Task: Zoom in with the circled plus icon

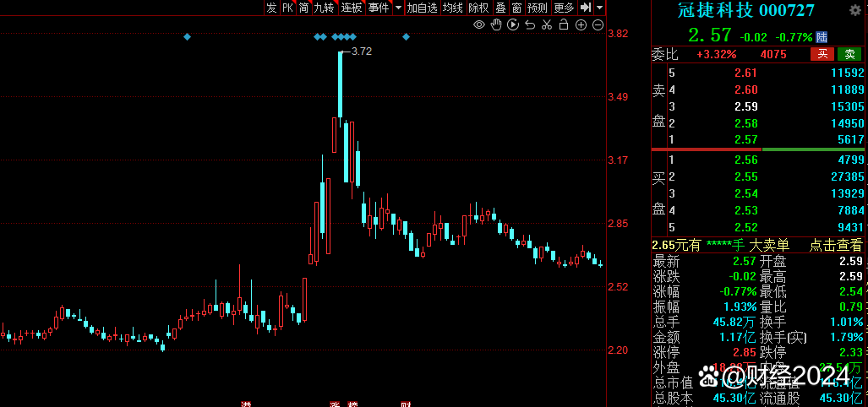Action: pos(581,24)
